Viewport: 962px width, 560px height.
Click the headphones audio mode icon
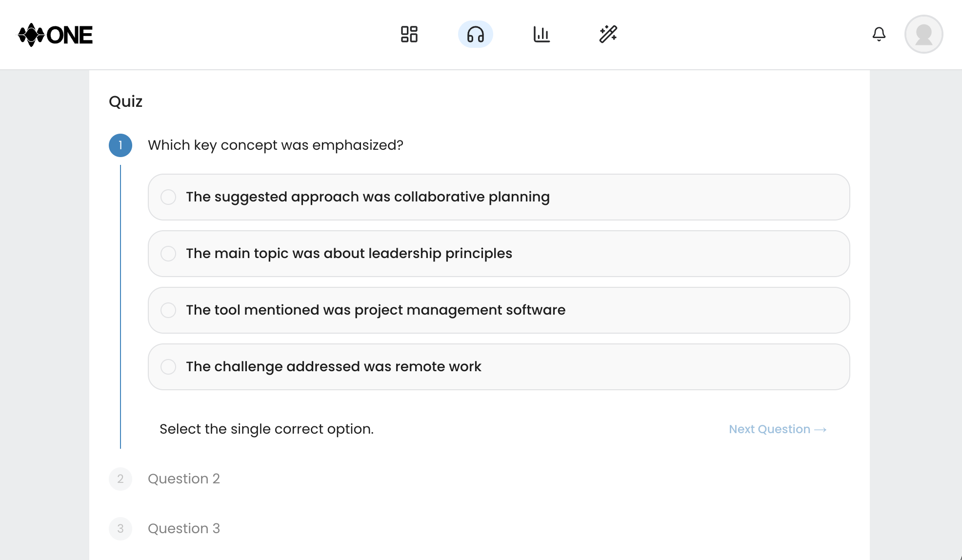[x=475, y=35]
